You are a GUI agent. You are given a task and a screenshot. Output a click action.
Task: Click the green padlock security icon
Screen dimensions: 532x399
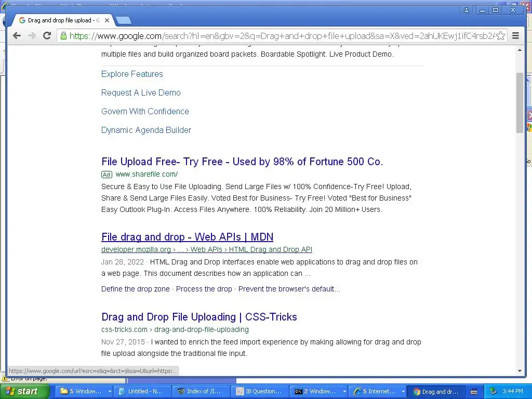(x=63, y=36)
